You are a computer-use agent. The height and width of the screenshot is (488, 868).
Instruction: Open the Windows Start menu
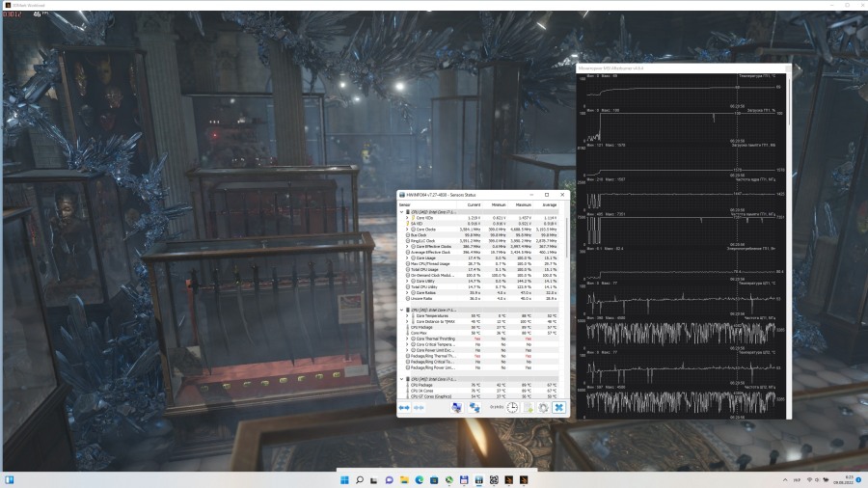coord(343,479)
